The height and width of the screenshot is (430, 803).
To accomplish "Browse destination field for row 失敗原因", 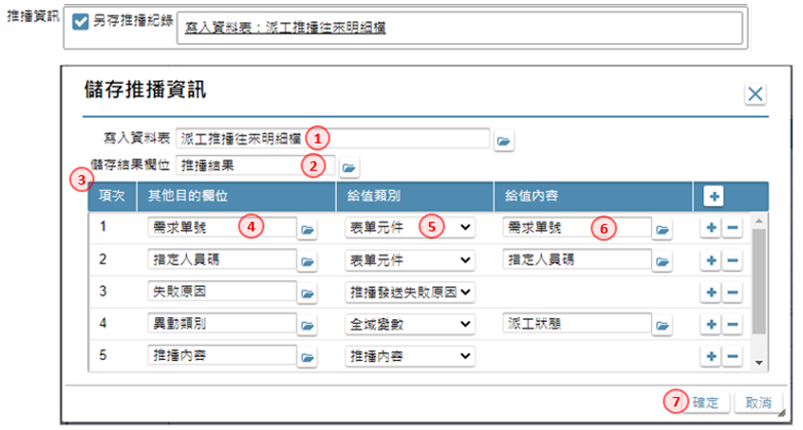I will 307,294.
